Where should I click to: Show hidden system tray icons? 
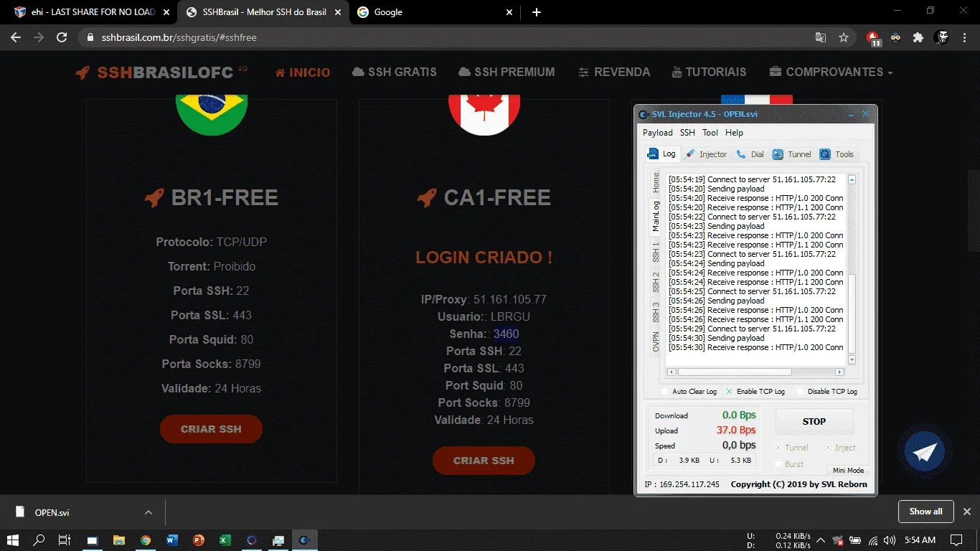[x=821, y=540]
